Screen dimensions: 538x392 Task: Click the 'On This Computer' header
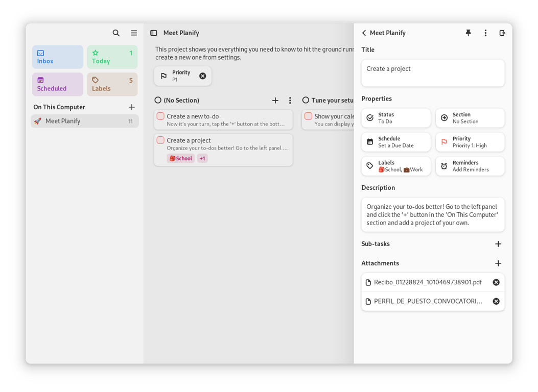(59, 107)
